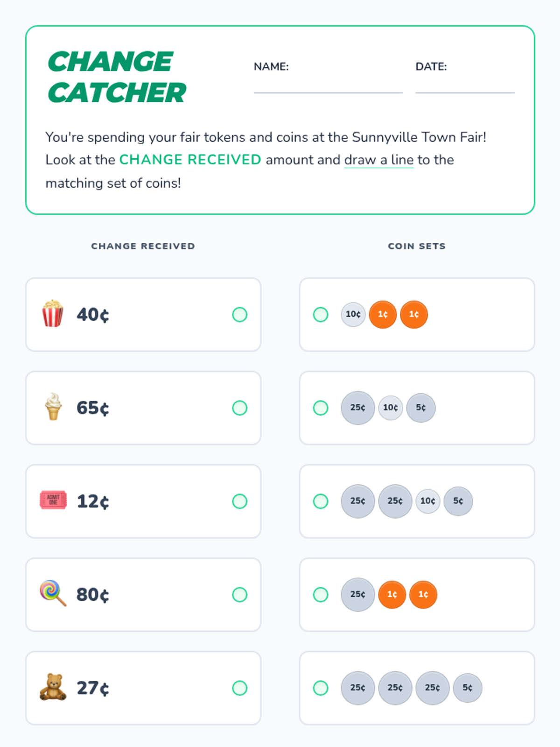Image resolution: width=560 pixels, height=747 pixels.
Task: Select the connector dot for 40¢
Action: coord(240,315)
